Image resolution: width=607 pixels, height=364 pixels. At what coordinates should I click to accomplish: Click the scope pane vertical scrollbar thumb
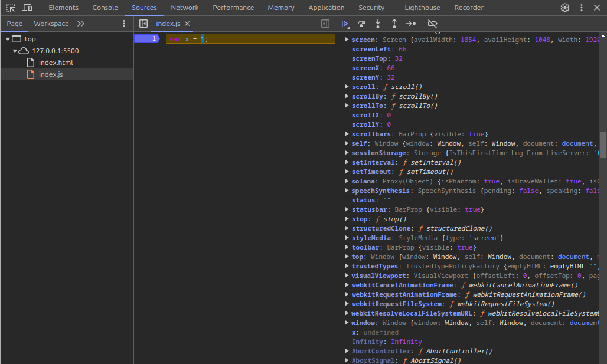603,144
